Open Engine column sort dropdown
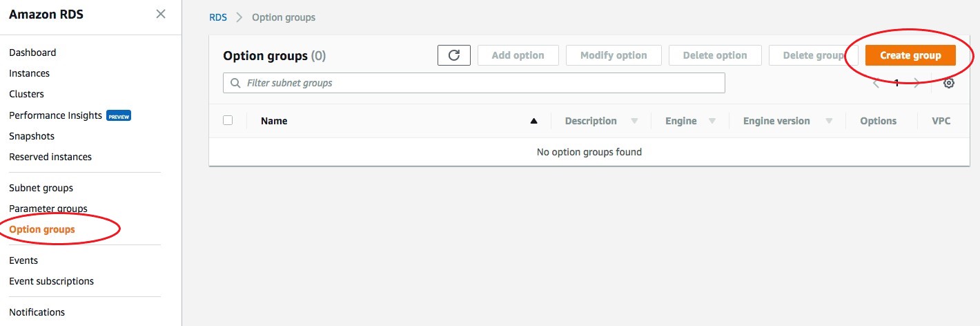Viewport: 980px width, 326px height. click(712, 121)
